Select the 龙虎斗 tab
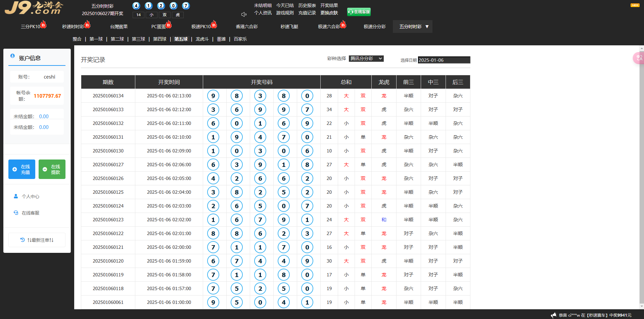 tap(202, 39)
